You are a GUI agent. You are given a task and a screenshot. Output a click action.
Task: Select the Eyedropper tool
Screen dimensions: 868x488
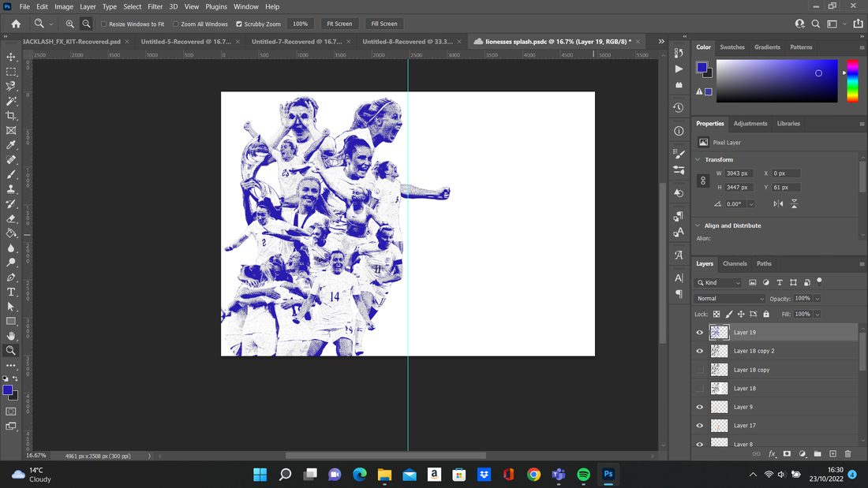pos(11,145)
